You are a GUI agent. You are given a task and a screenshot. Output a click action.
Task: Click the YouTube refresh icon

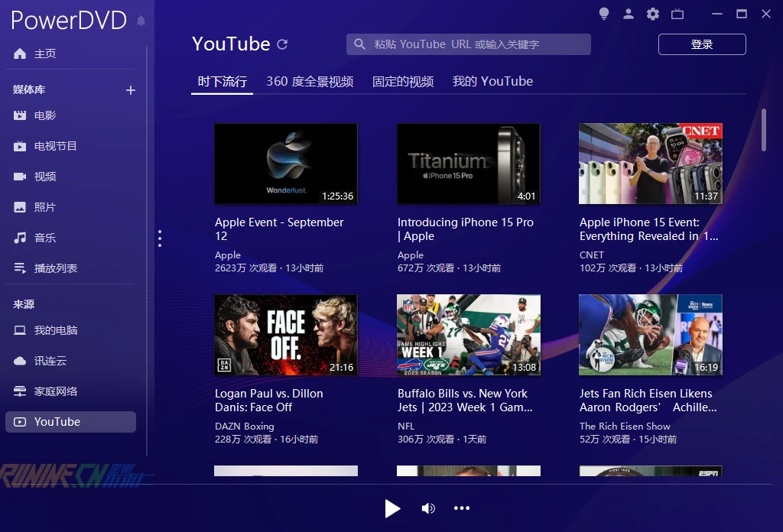[282, 44]
